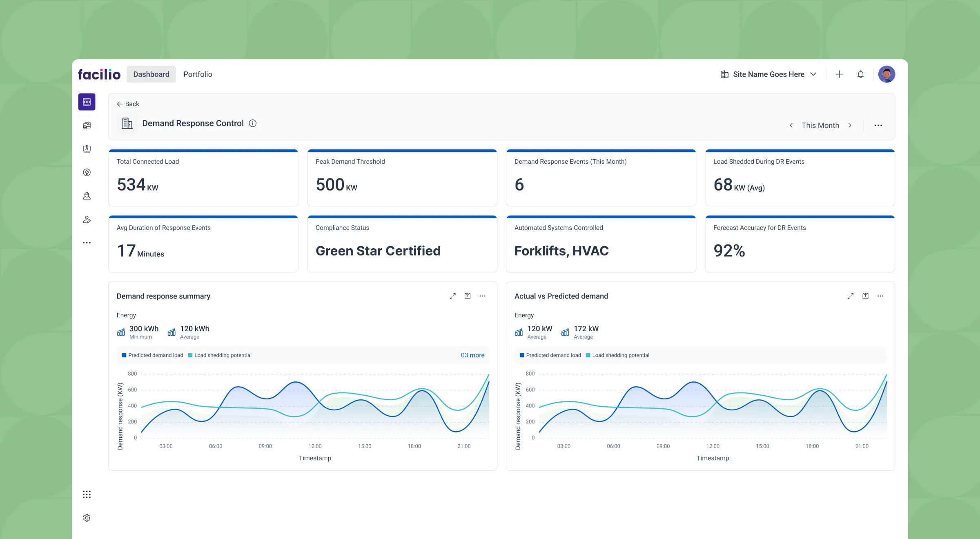Toggle Load shedding potential in summary legend
Viewport: 980px width, 539px height.
(220, 355)
